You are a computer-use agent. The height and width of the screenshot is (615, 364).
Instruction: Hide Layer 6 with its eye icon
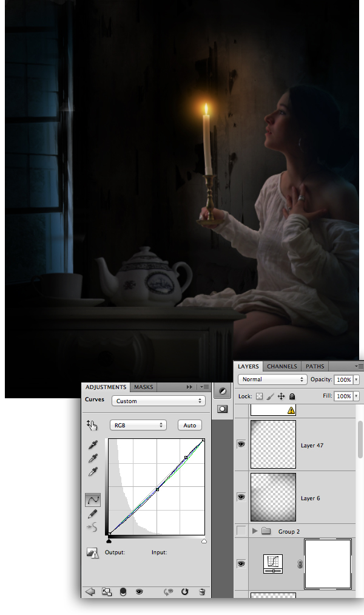[x=241, y=497]
